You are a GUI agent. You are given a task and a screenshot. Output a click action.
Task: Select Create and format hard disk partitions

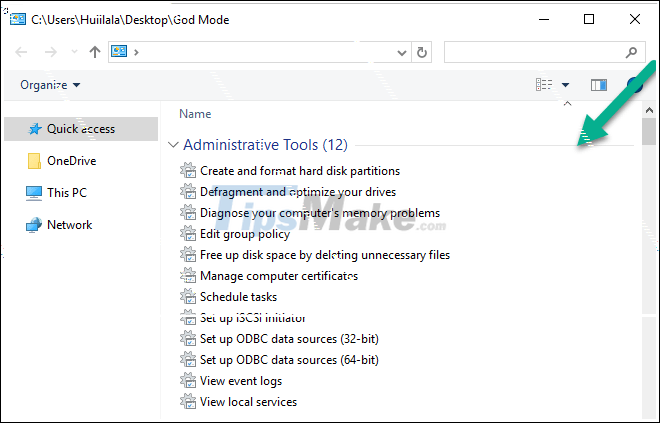pos(300,171)
